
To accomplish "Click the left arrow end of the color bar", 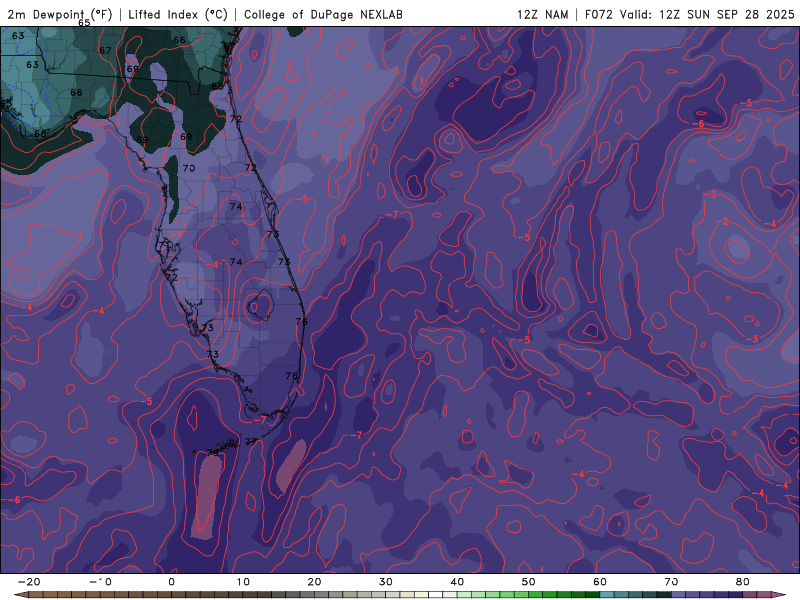I will [x=20, y=595].
